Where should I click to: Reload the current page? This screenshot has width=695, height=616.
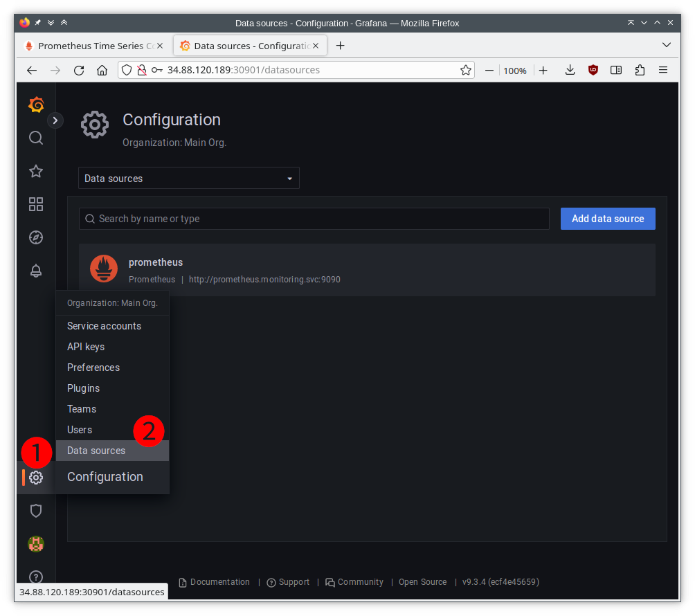point(79,71)
